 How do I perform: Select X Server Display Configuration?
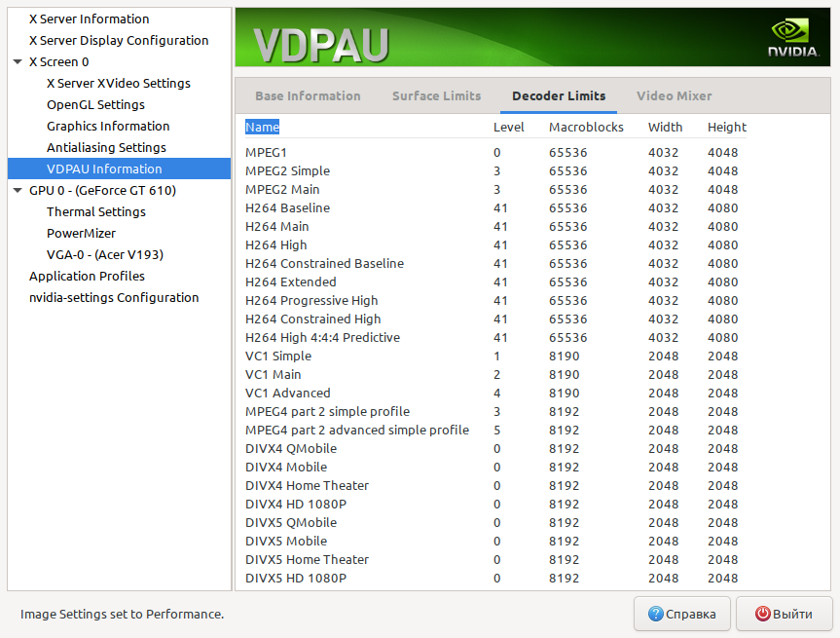[119, 40]
